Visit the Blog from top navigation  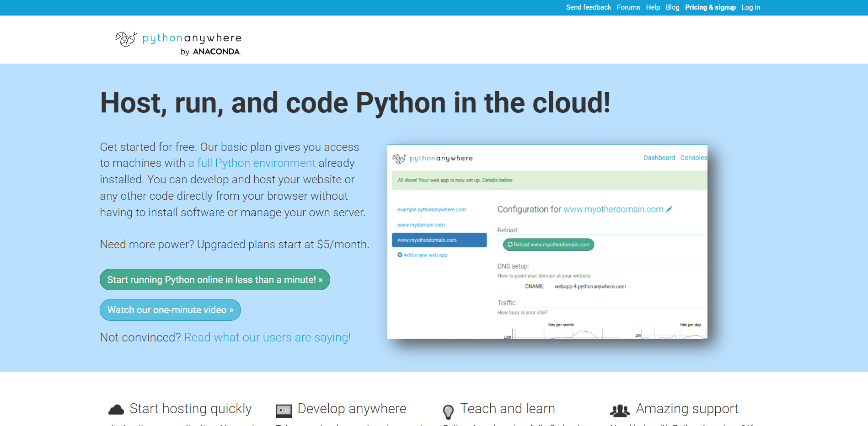point(672,7)
